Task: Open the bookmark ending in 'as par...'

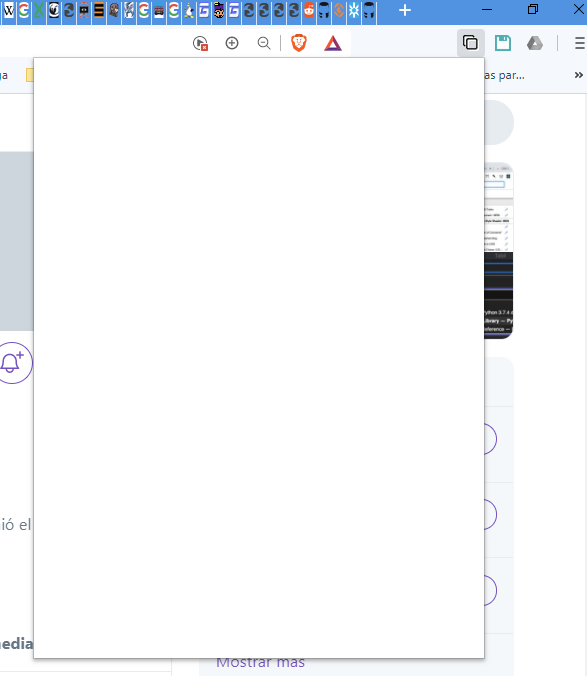Action: tap(504, 75)
